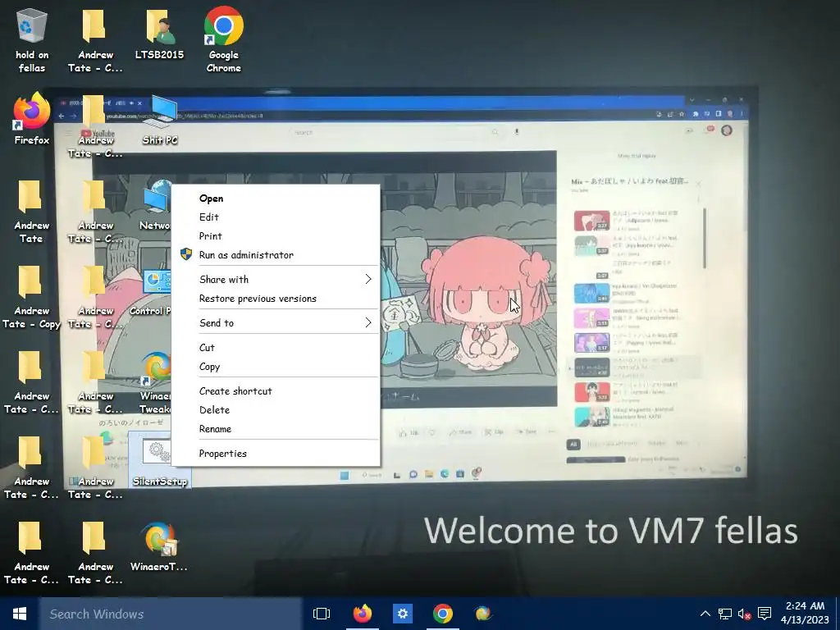Choose Open in the context menu
Image resolution: width=840 pixels, height=630 pixels.
click(x=276, y=199)
